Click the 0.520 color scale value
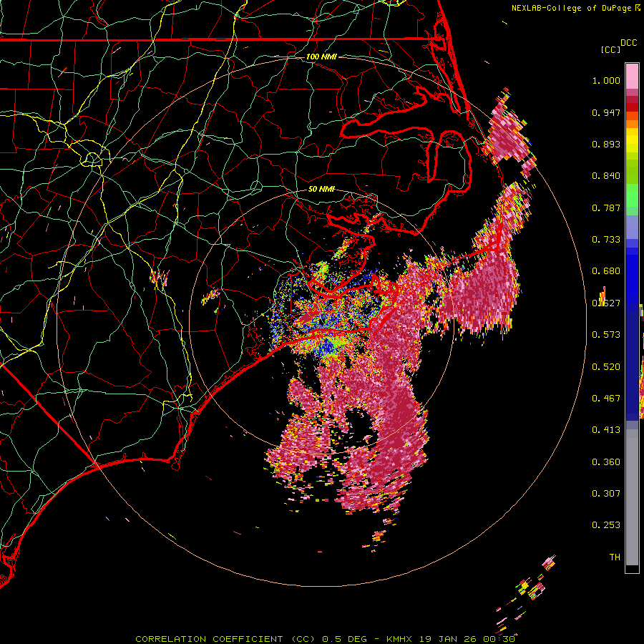This screenshot has width=644, height=644. coord(606,367)
